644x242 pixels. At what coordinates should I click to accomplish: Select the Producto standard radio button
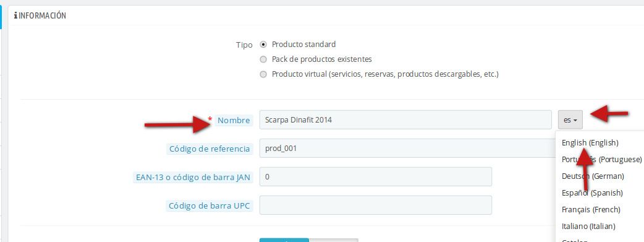click(x=263, y=45)
